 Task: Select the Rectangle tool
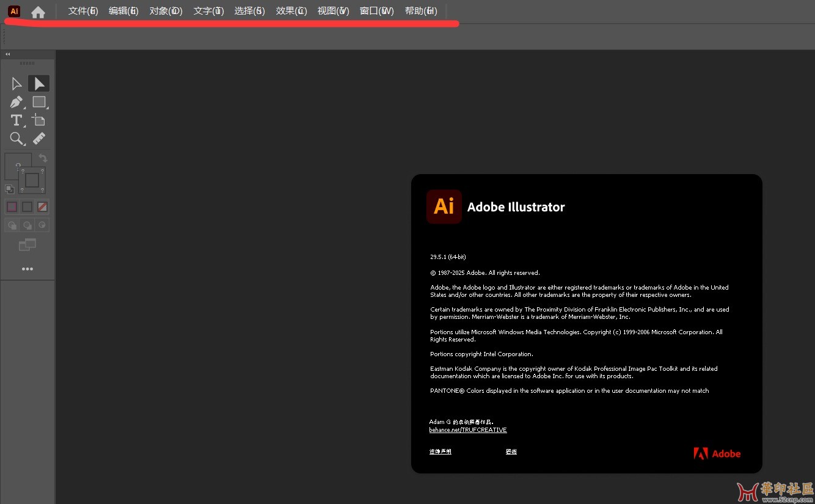coord(39,102)
